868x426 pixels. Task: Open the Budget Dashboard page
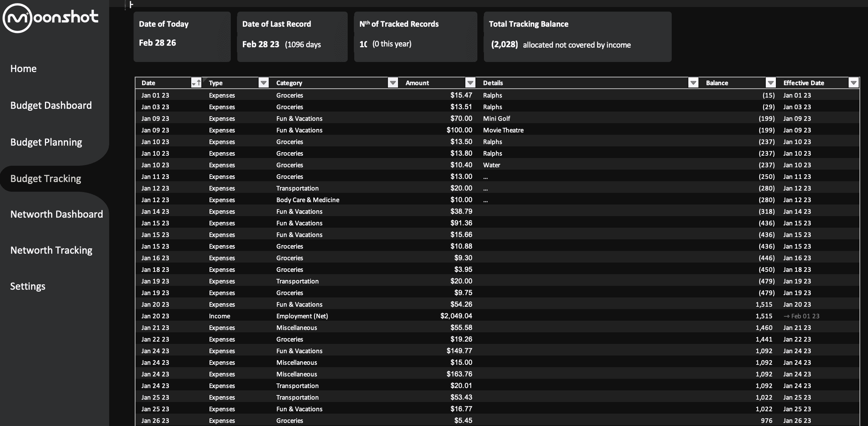coord(51,105)
